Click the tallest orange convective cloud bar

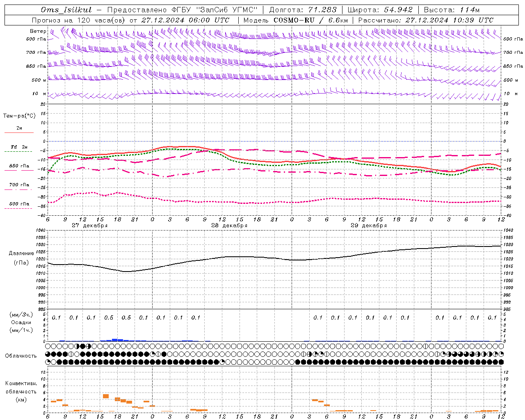click(x=106, y=396)
